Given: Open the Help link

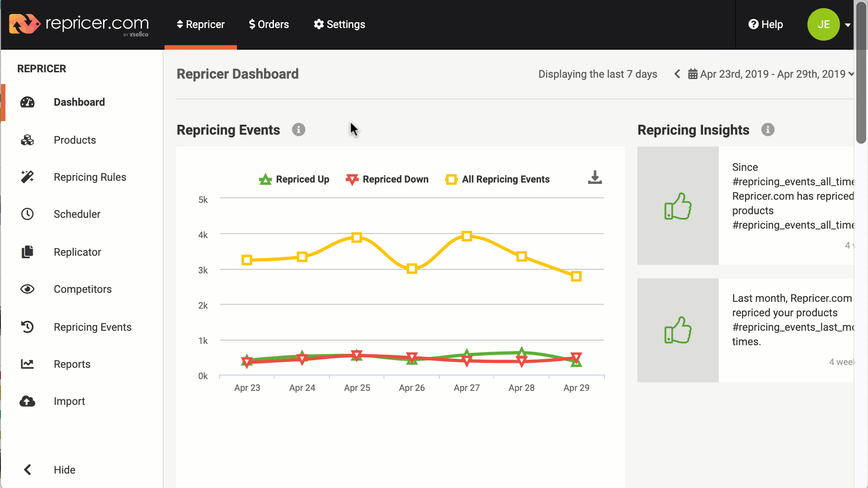Looking at the screenshot, I should pos(766,24).
